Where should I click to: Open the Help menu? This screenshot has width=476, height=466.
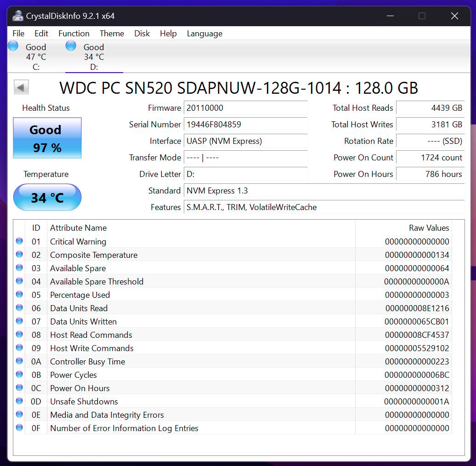tap(168, 34)
